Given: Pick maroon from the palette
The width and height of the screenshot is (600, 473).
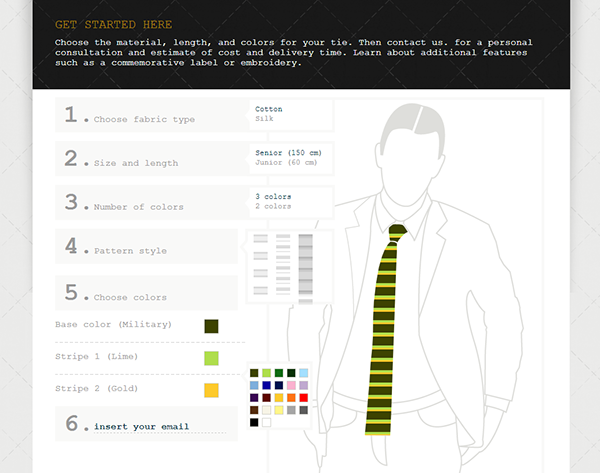Looking at the screenshot, I should tap(267, 398).
